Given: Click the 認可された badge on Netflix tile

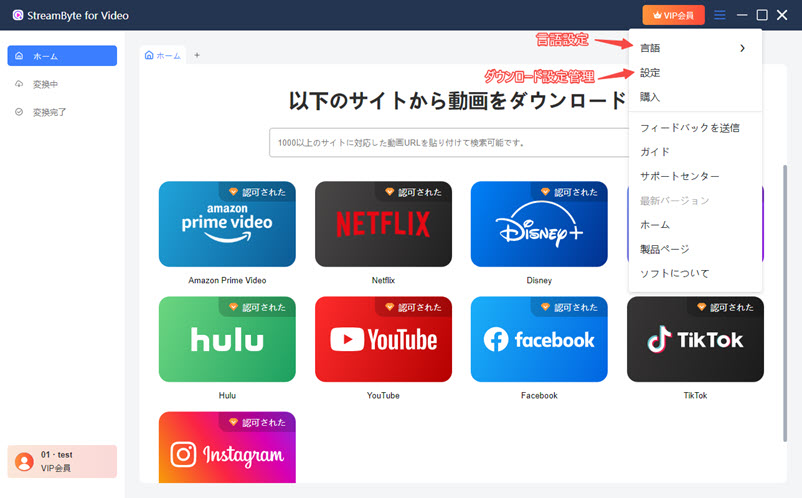Looking at the screenshot, I should click(413, 192).
